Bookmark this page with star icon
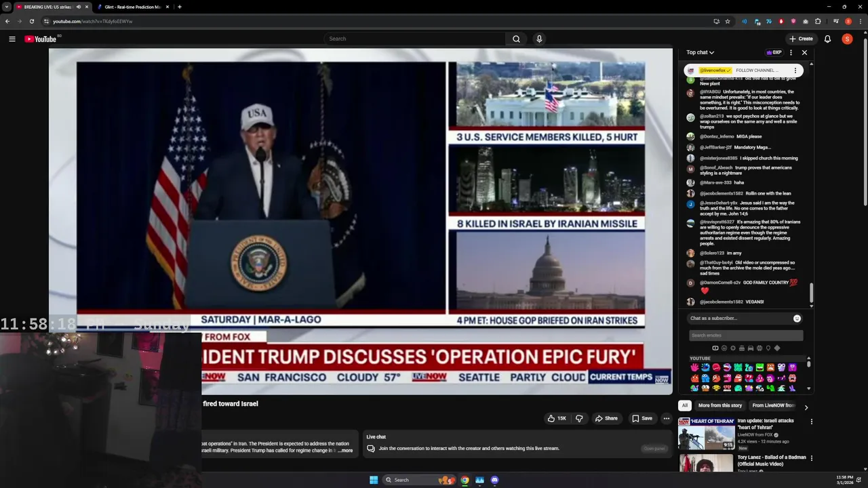Viewport: 868px width, 488px height. [728, 21]
